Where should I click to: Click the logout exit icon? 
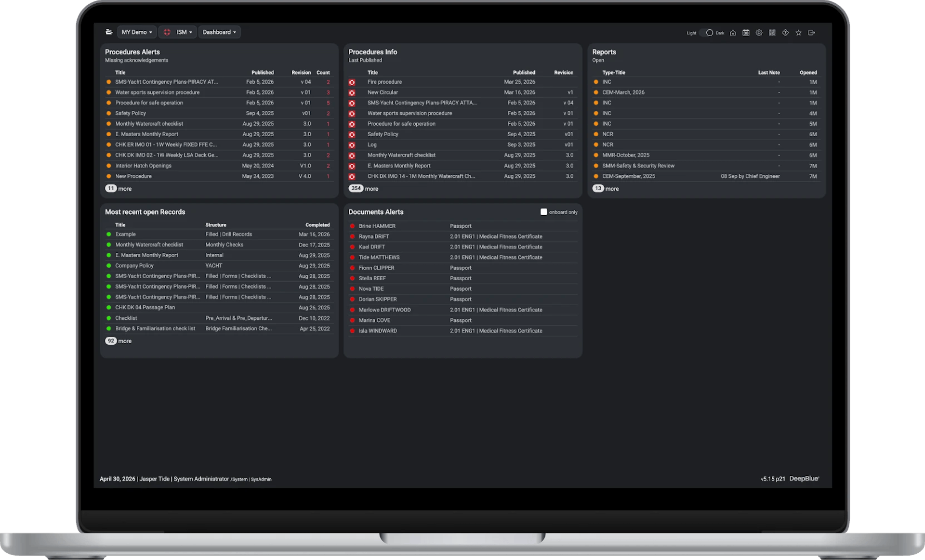tap(811, 33)
